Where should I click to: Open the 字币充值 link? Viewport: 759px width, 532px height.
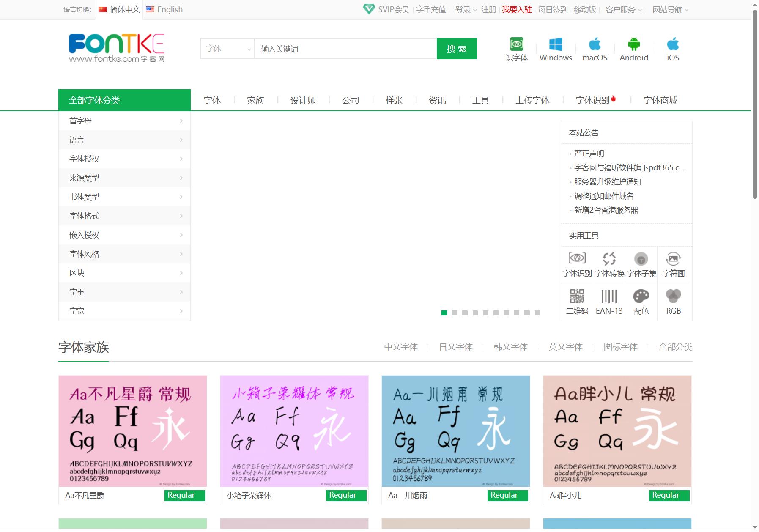tap(431, 10)
